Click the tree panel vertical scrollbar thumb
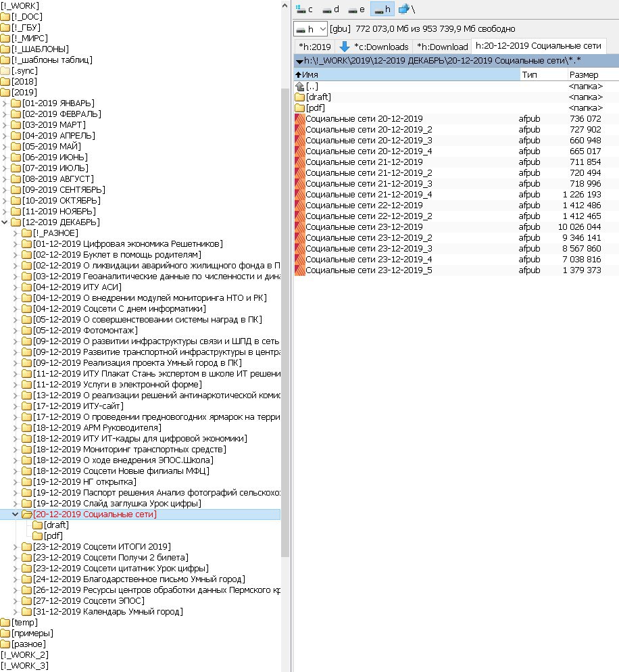Image resolution: width=619 pixels, height=672 pixels. point(285,322)
